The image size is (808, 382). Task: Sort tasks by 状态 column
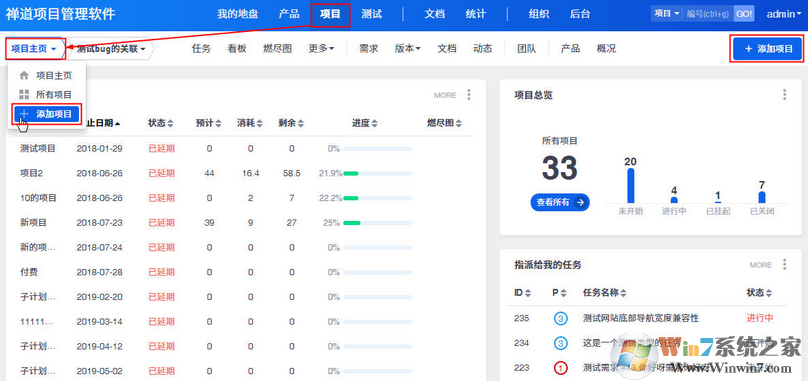point(760,293)
